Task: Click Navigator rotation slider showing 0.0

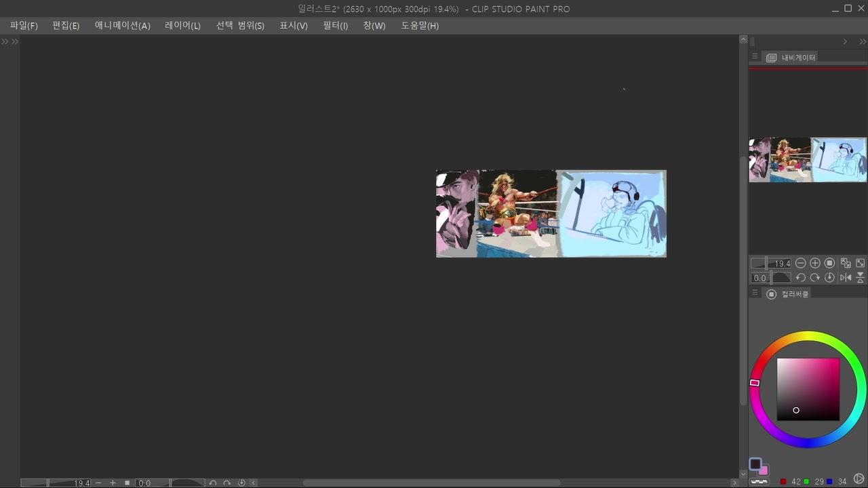Action: coord(771,278)
